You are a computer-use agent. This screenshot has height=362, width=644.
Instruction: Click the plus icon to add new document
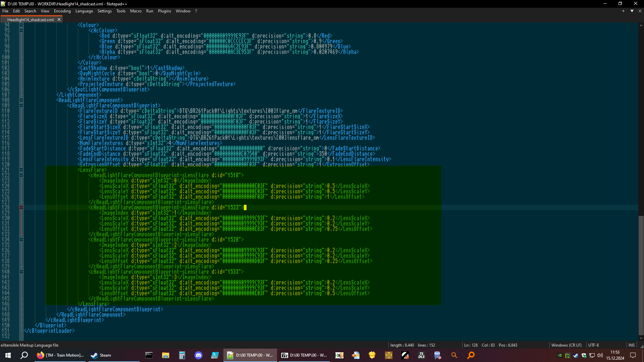click(623, 11)
